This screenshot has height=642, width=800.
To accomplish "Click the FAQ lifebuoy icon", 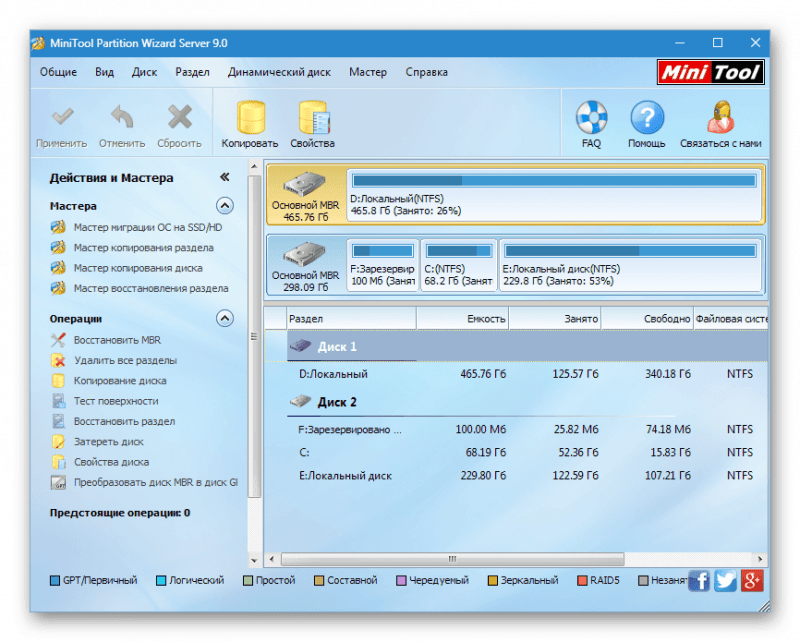I will (x=591, y=118).
